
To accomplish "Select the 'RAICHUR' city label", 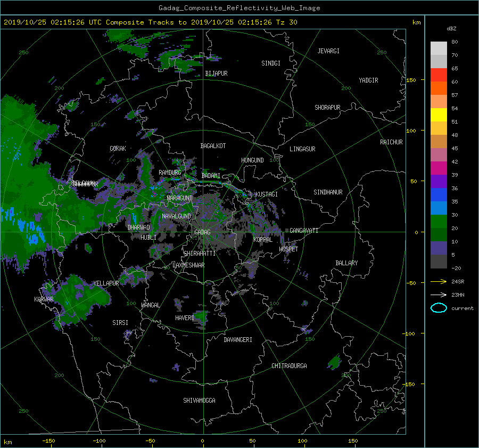I will click(391, 142).
